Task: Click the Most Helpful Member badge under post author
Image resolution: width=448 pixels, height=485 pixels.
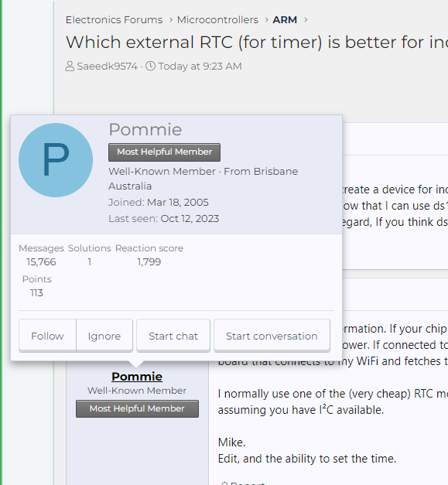Action: (x=137, y=408)
